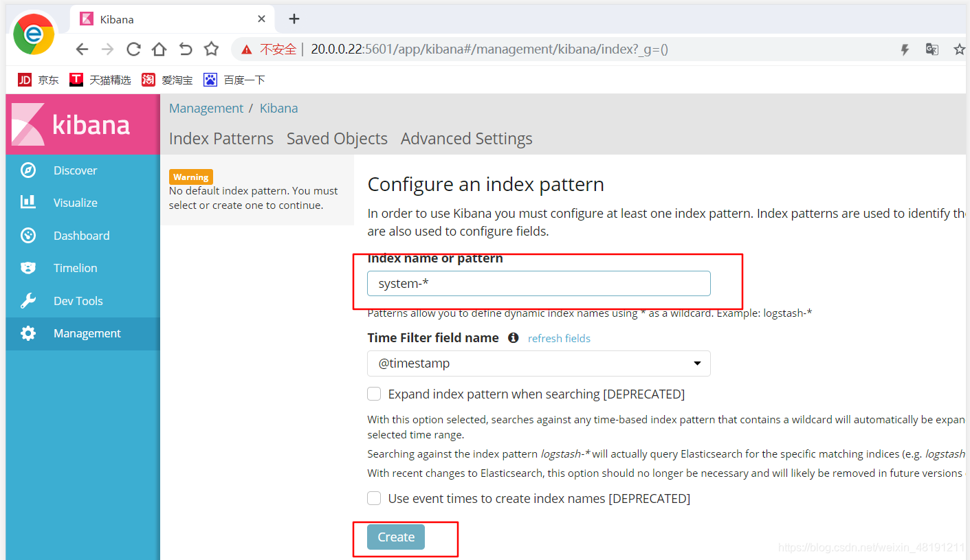Click the orange Warning badge
The width and height of the screenshot is (970, 560).
[x=191, y=177]
